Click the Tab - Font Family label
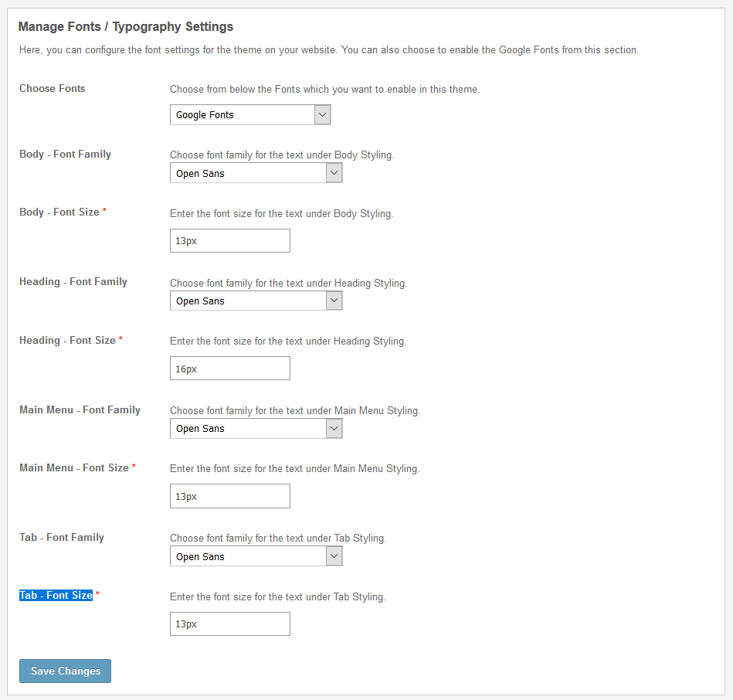 tap(62, 537)
